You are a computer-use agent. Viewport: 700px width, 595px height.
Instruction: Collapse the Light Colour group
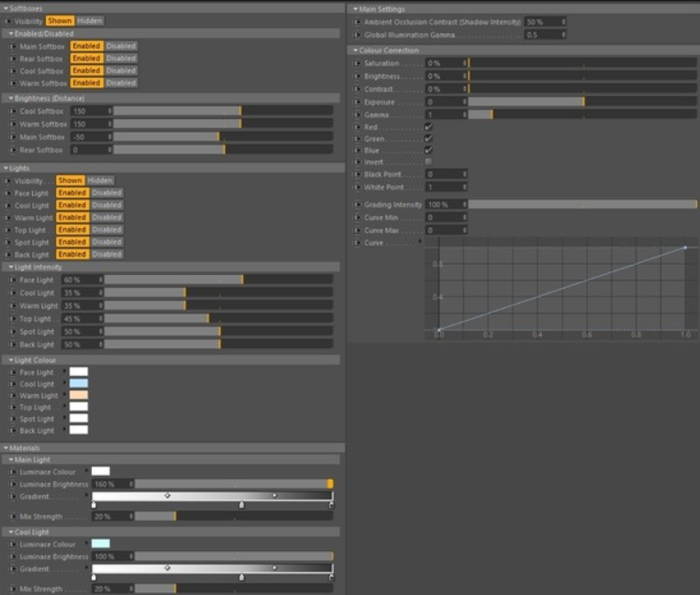click(11, 360)
